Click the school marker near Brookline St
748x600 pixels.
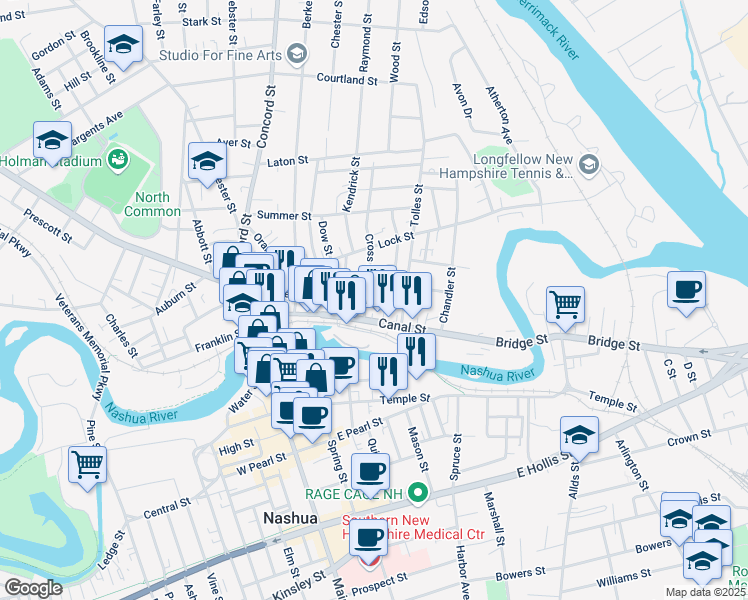[x=123, y=44]
